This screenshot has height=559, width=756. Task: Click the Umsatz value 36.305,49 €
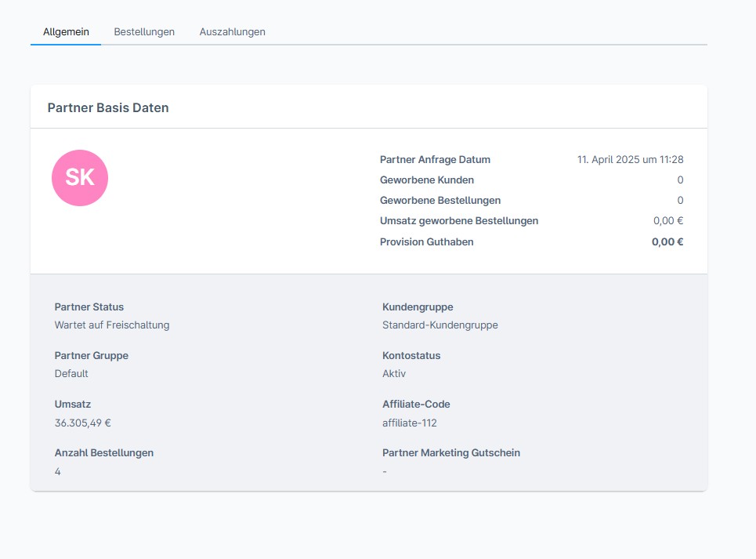pos(83,423)
